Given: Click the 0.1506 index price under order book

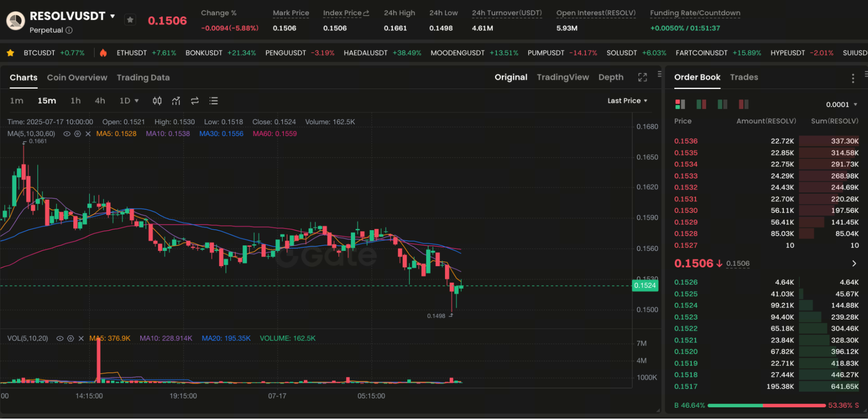Looking at the screenshot, I should click(738, 264).
